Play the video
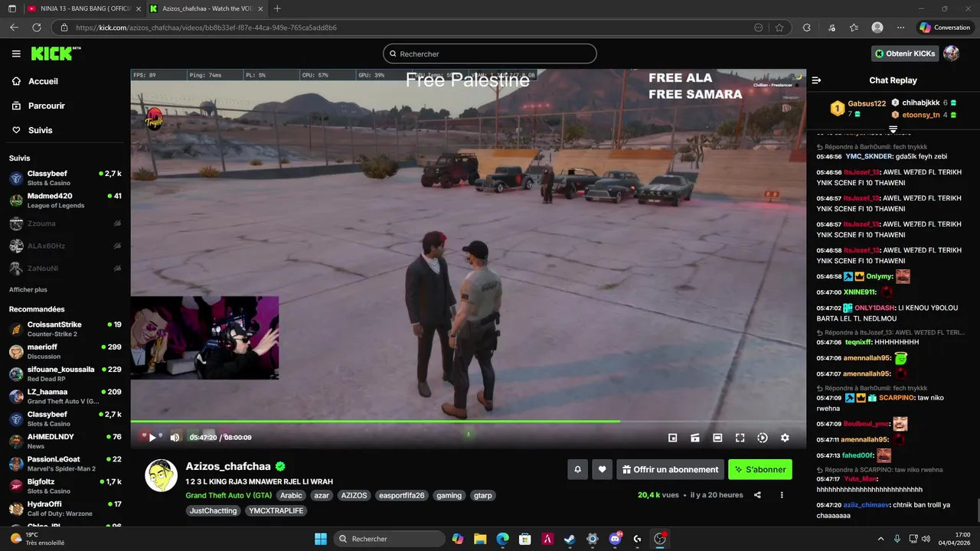 152,438
